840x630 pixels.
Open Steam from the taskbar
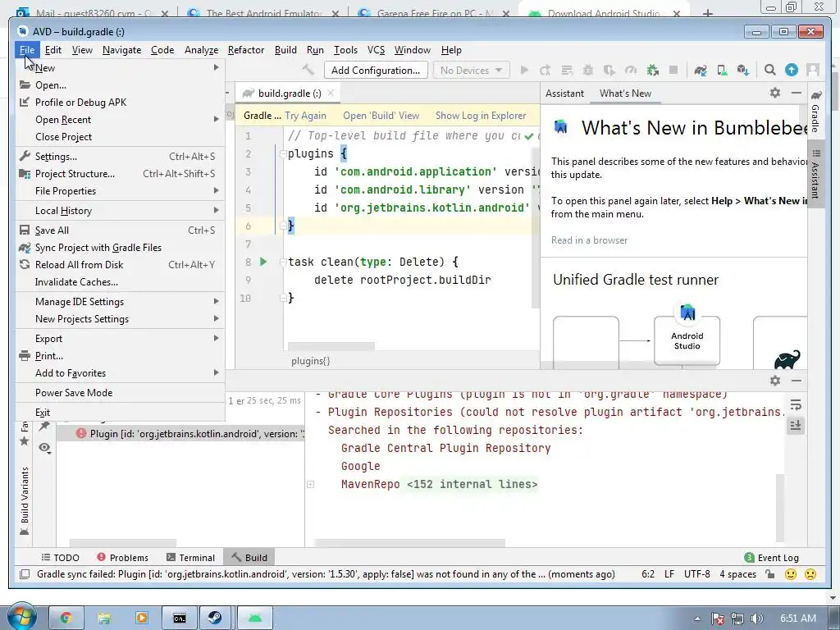point(216,619)
